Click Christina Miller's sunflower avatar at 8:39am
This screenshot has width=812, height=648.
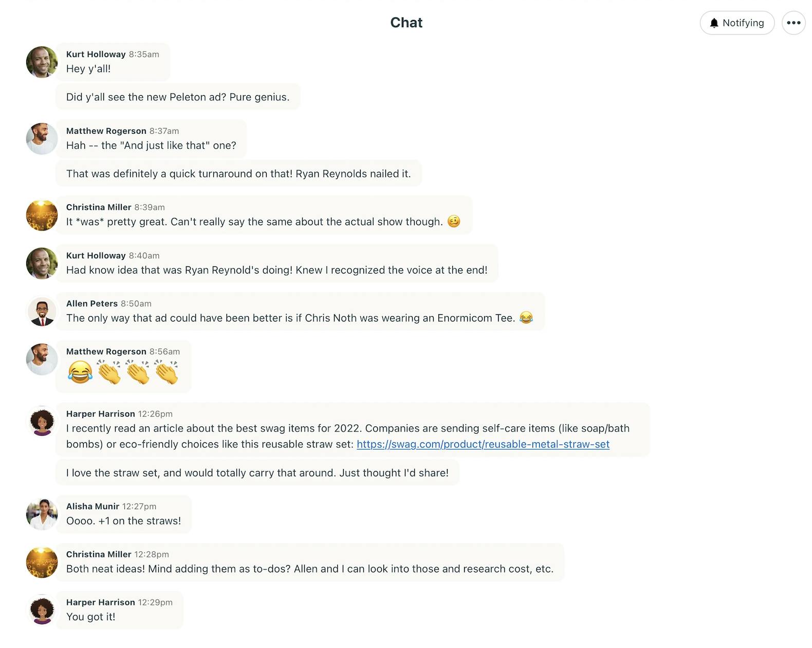[x=42, y=215]
